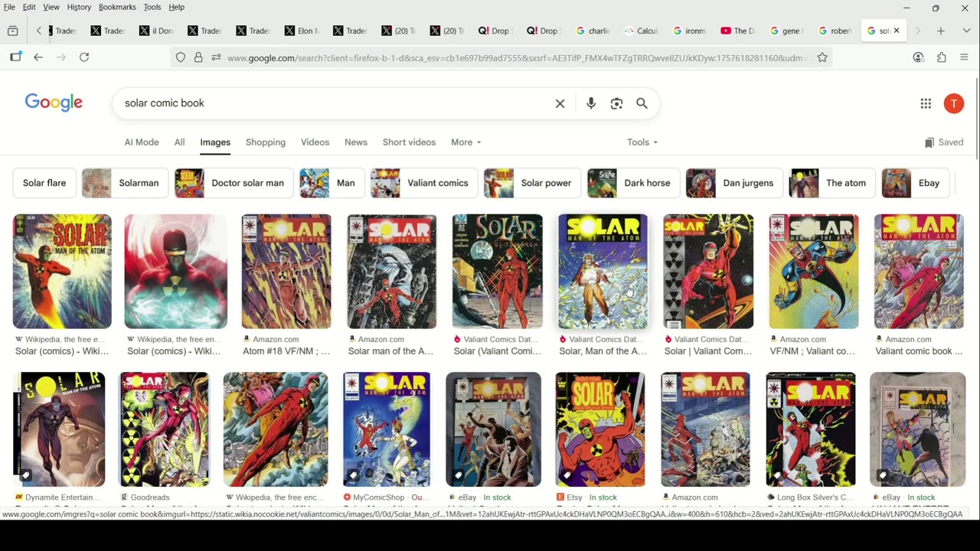Image resolution: width=980 pixels, height=551 pixels.
Task: Open the Google account avatar T
Action: coord(953,103)
